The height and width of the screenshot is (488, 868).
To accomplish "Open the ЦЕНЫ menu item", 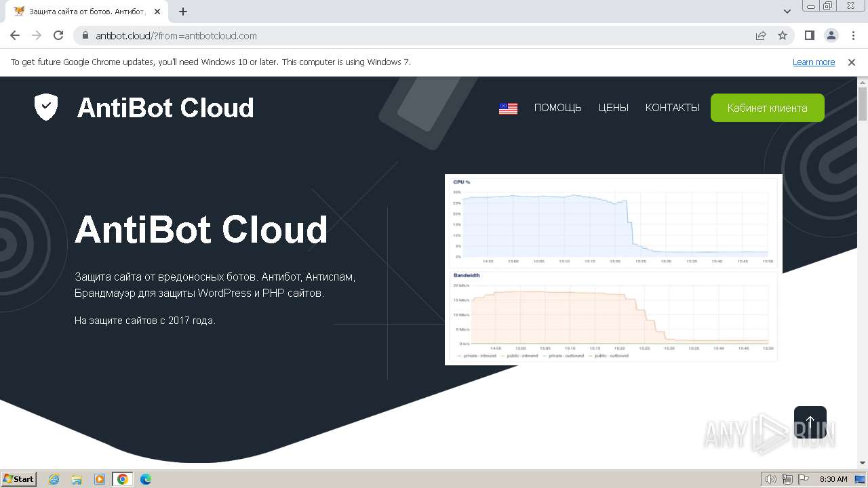I will pos(613,108).
